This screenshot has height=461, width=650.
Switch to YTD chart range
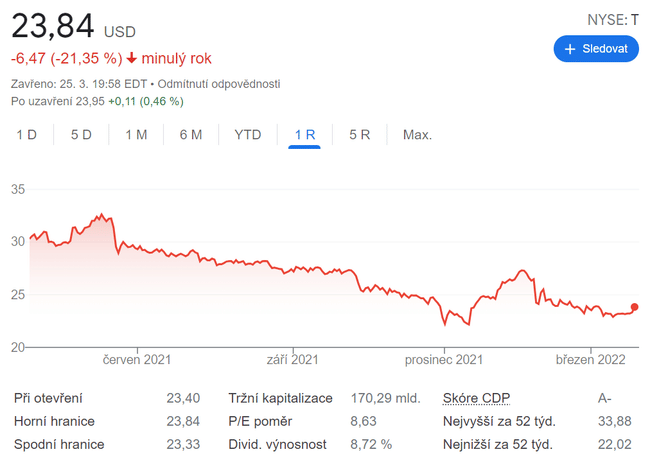point(247,134)
